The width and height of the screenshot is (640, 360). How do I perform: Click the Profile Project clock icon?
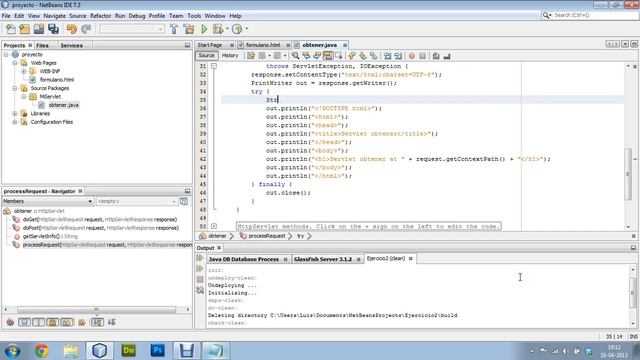click(237, 29)
